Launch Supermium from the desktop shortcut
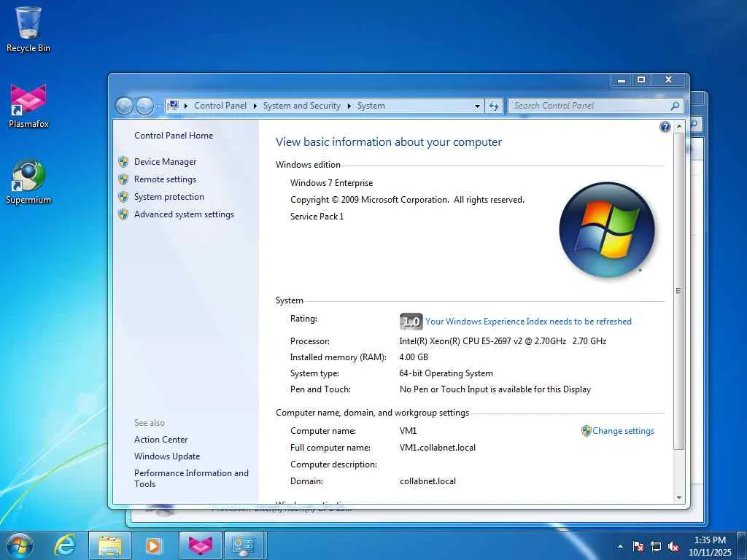Screen dimensions: 747x560 (x=28, y=182)
